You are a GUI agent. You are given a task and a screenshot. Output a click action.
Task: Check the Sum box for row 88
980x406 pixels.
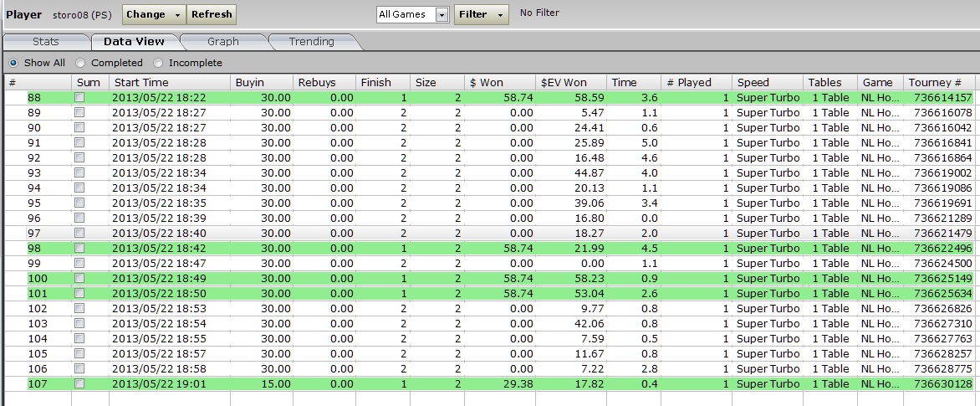pos(79,98)
